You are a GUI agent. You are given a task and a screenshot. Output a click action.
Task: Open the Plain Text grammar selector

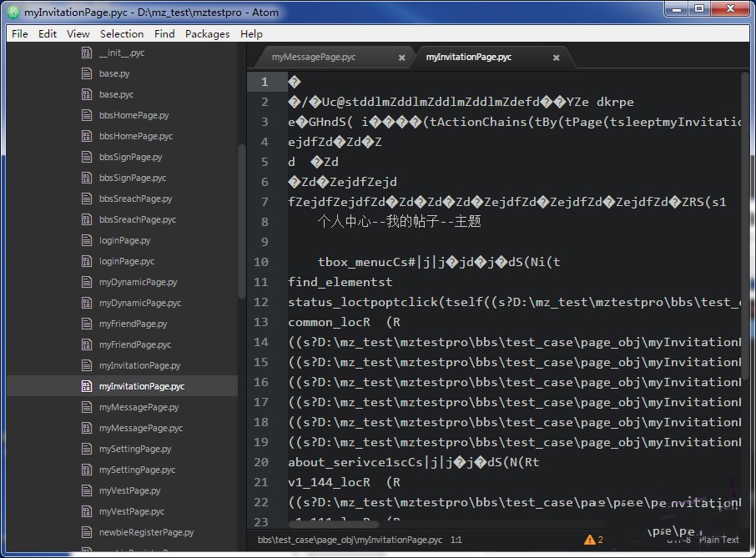click(x=718, y=540)
